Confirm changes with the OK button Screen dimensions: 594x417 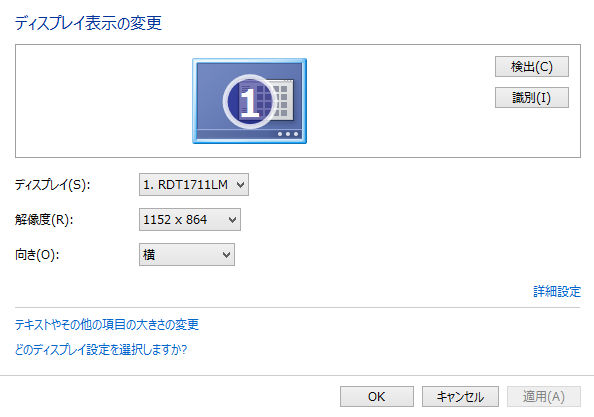point(377,397)
